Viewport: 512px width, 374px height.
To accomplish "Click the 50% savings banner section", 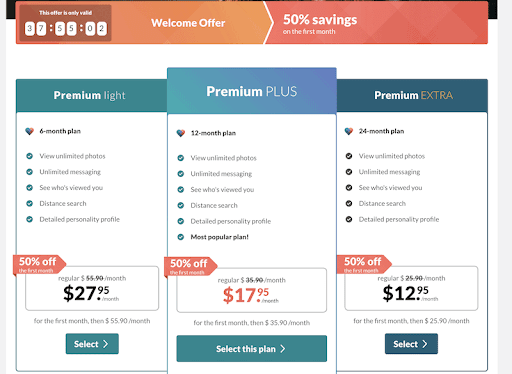I will [377, 23].
